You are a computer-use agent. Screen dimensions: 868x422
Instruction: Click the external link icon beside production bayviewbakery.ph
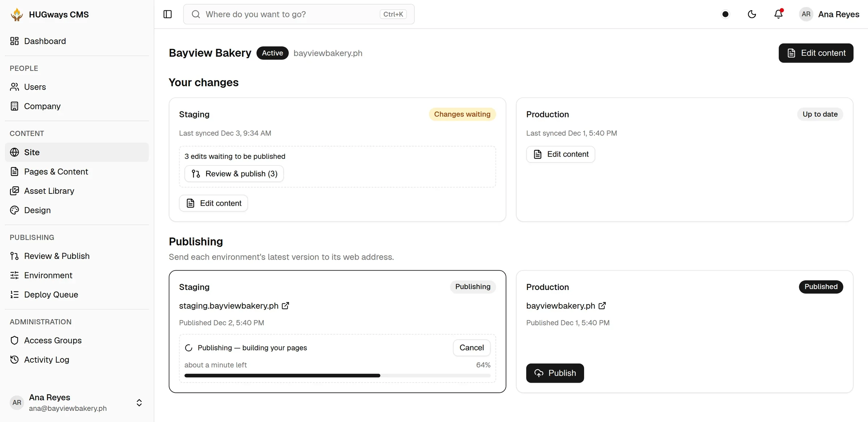point(602,306)
